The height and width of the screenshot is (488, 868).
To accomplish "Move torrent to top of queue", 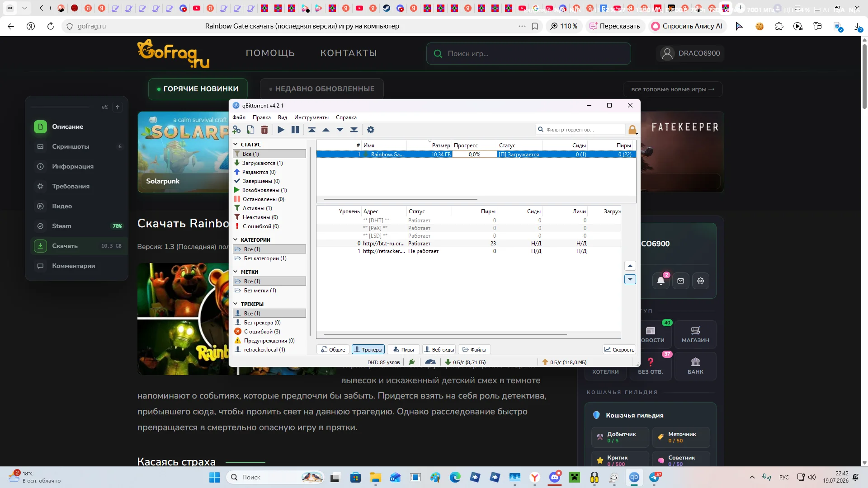I will tap(312, 130).
